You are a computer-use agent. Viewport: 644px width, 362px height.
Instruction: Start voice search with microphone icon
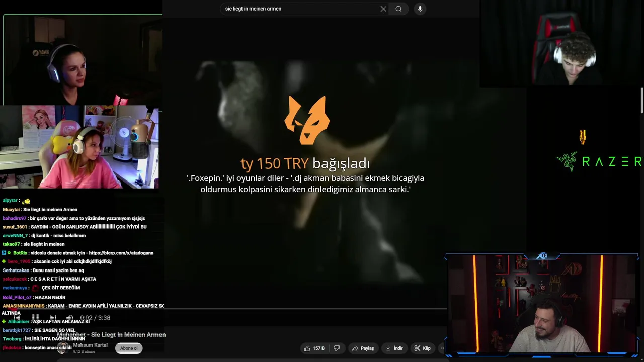coord(420,9)
